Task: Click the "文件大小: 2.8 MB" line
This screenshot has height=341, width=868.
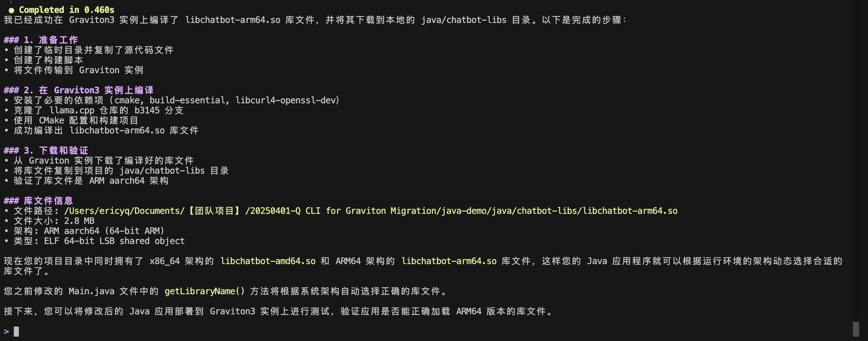Action: pyautogui.click(x=54, y=221)
